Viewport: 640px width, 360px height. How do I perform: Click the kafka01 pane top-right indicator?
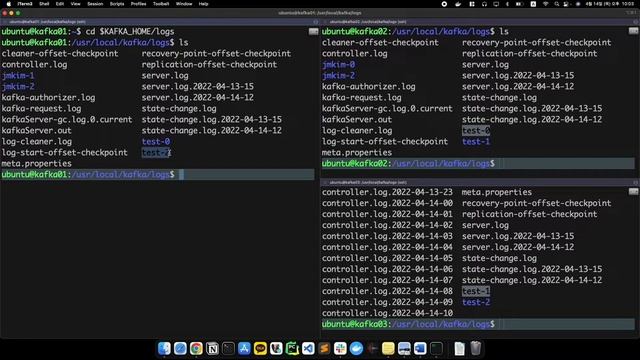[313, 31]
